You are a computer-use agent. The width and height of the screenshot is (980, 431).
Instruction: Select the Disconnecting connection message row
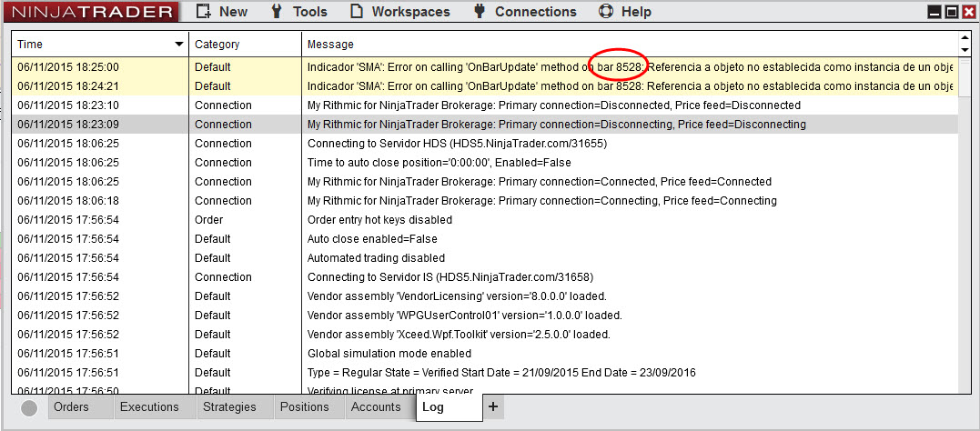pos(485,125)
